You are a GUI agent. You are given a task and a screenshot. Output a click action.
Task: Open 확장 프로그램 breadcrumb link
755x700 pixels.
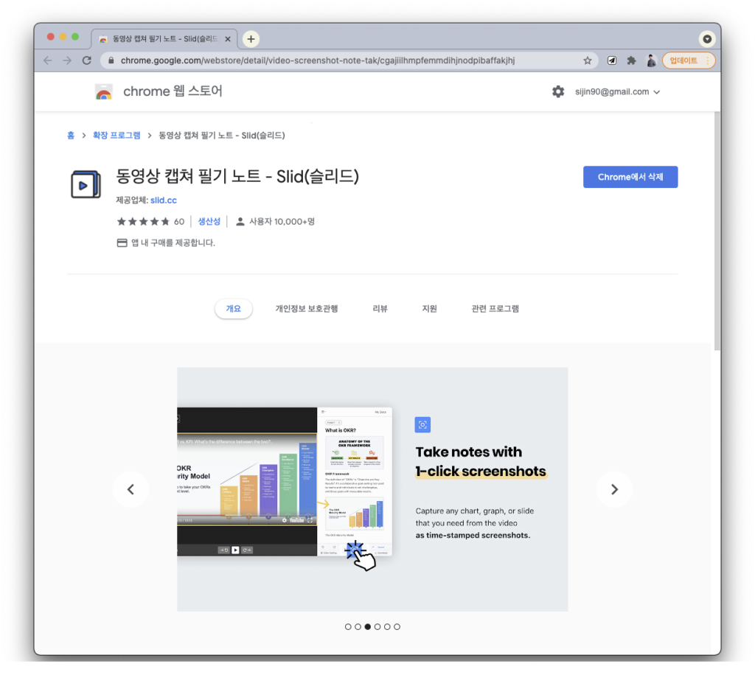click(x=116, y=136)
